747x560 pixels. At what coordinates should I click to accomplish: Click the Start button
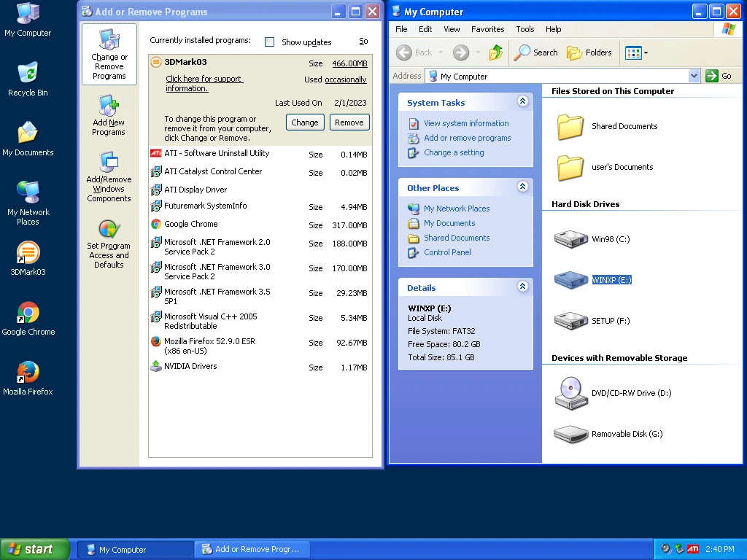[x=34, y=549]
